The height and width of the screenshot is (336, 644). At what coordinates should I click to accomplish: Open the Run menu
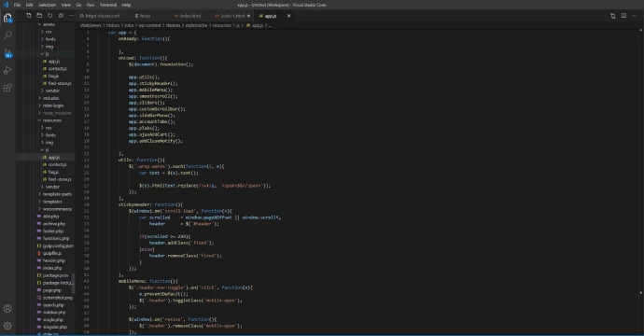(x=91, y=5)
